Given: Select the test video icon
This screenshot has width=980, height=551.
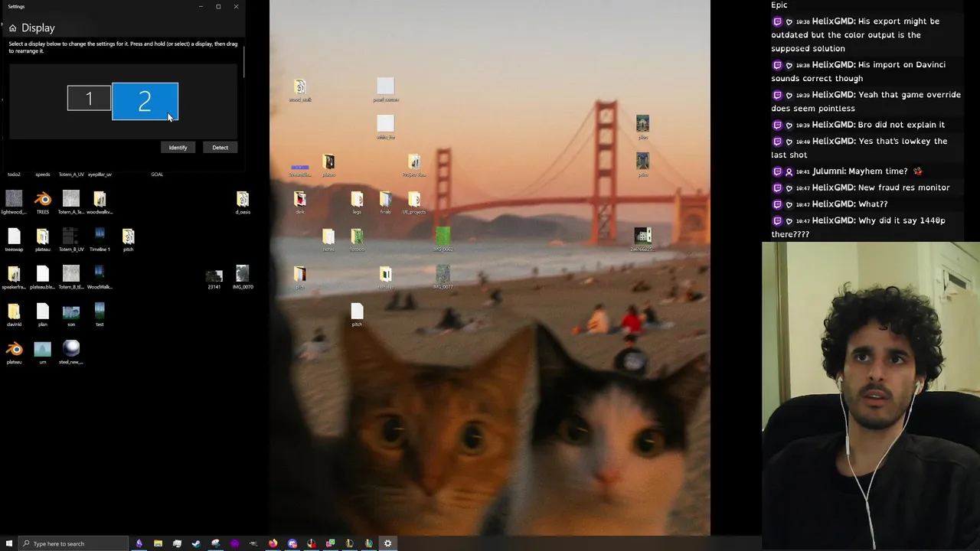Looking at the screenshot, I should click(x=100, y=311).
